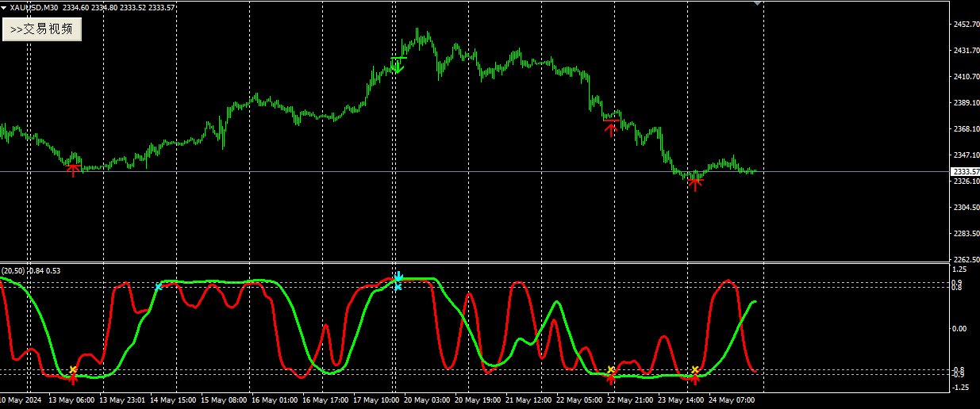The height and width of the screenshot is (409, 980).
Task: Click the >>交易视频 button
Action: pyautogui.click(x=42, y=29)
